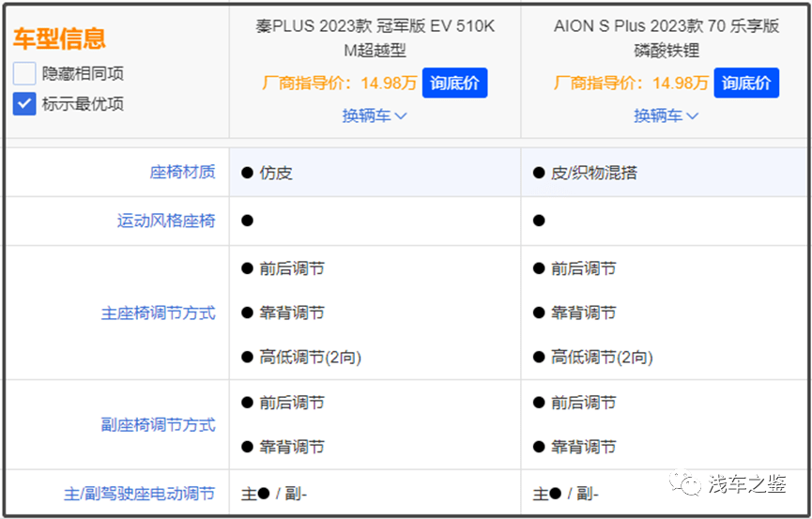Select the 秦PLUS 2023款 冠军版 model title

375,38
